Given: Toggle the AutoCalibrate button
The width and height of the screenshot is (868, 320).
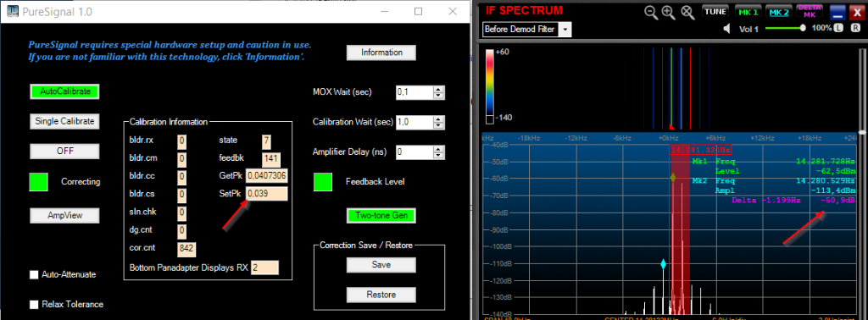Looking at the screenshot, I should (64, 91).
